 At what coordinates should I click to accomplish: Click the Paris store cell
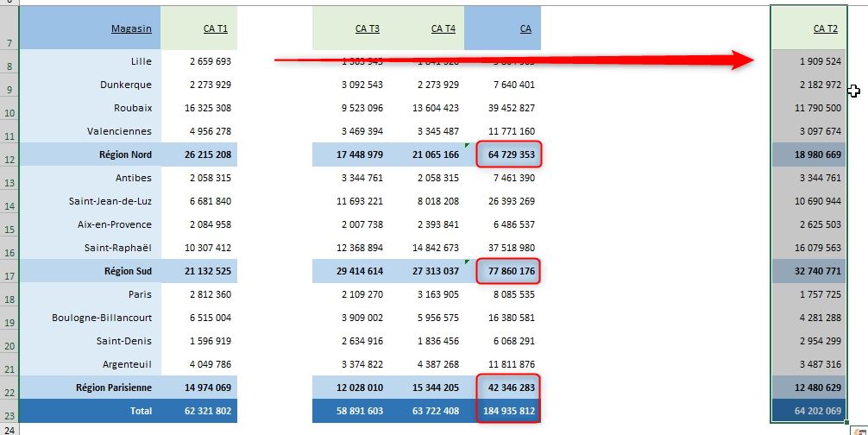pos(91,294)
